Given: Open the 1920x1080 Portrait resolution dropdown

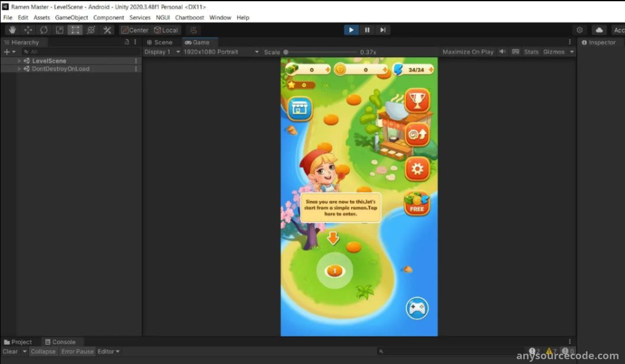Looking at the screenshot, I should point(221,52).
